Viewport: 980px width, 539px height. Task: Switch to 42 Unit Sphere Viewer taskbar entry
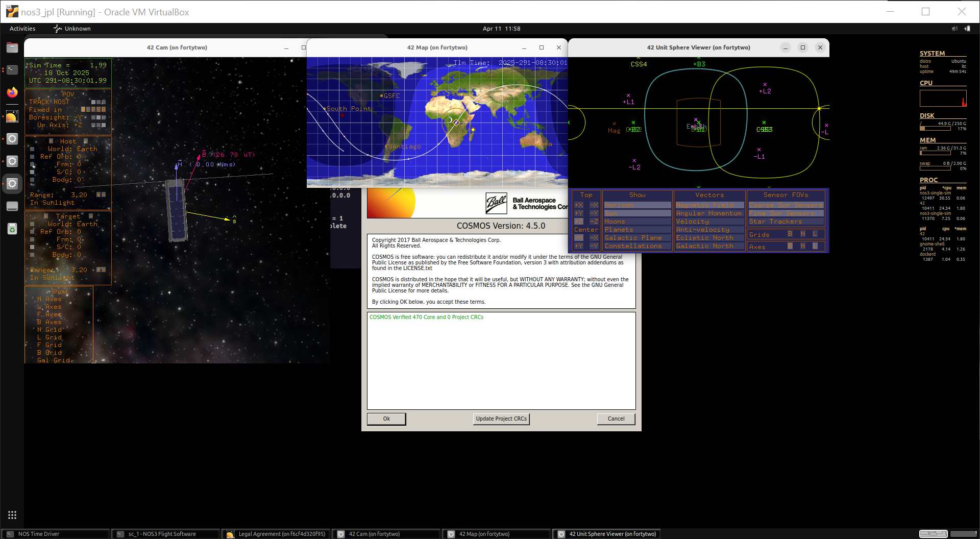click(606, 534)
